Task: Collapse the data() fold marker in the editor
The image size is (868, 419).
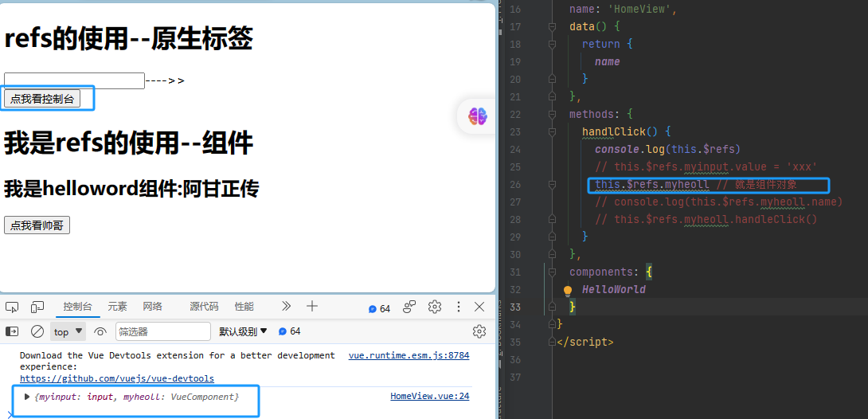Action: [552, 26]
